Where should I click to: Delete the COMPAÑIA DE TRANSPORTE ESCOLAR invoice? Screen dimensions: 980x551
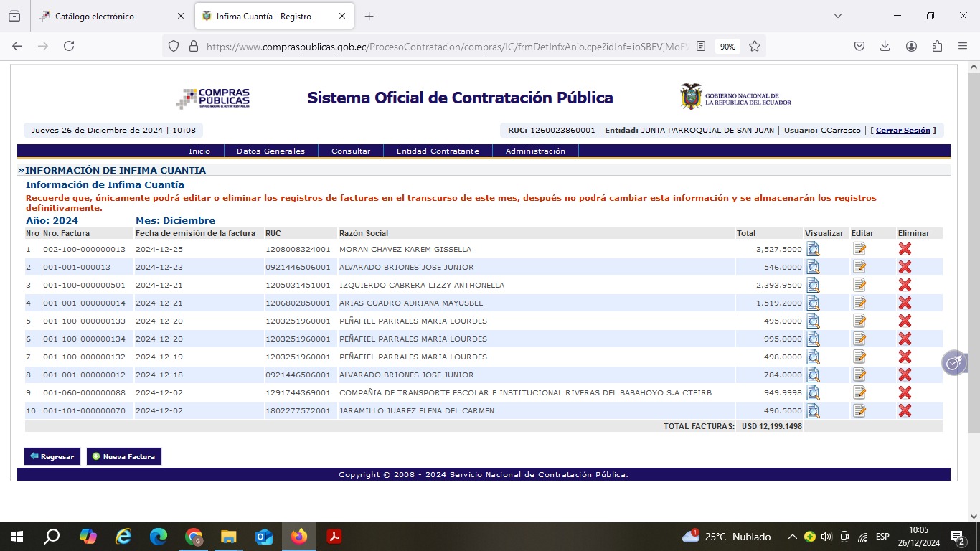click(905, 392)
